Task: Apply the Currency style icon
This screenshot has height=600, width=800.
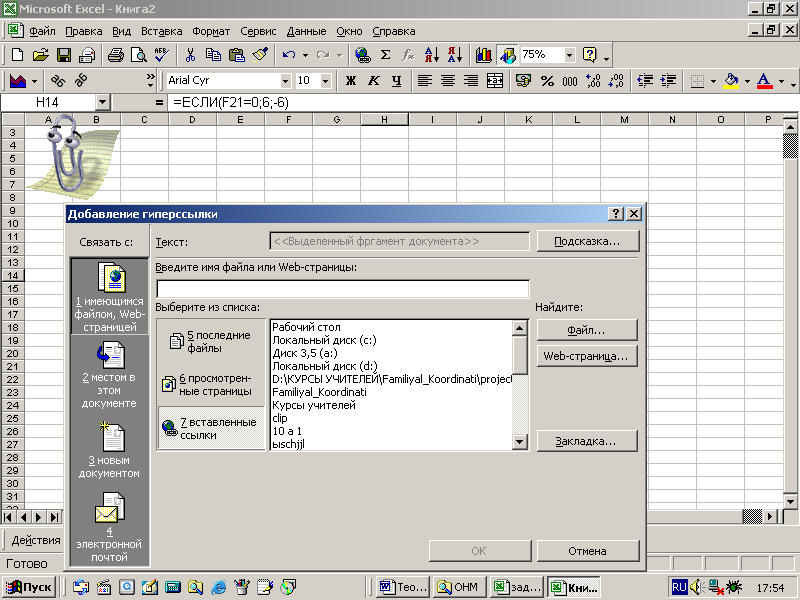Action: [523, 81]
